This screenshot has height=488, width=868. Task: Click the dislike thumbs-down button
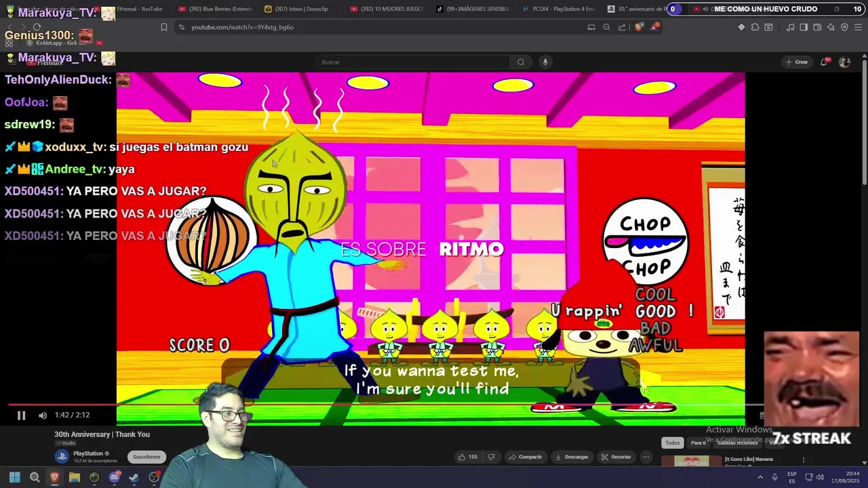[492, 457]
